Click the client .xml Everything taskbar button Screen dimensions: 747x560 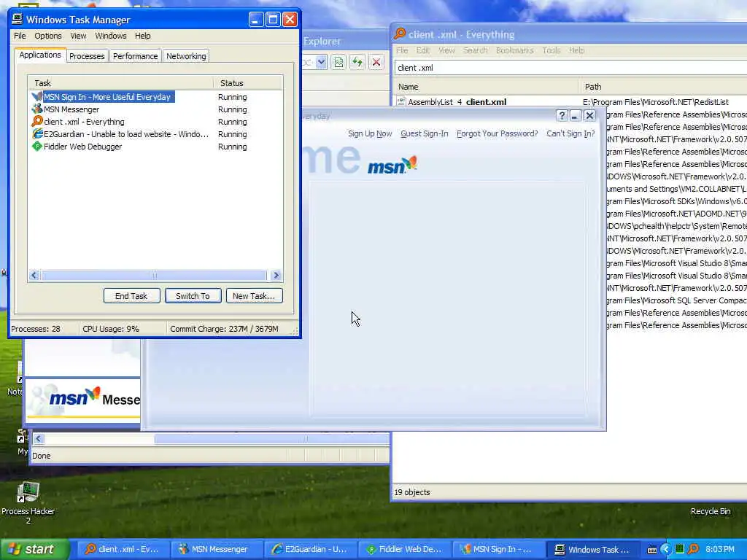click(123, 550)
